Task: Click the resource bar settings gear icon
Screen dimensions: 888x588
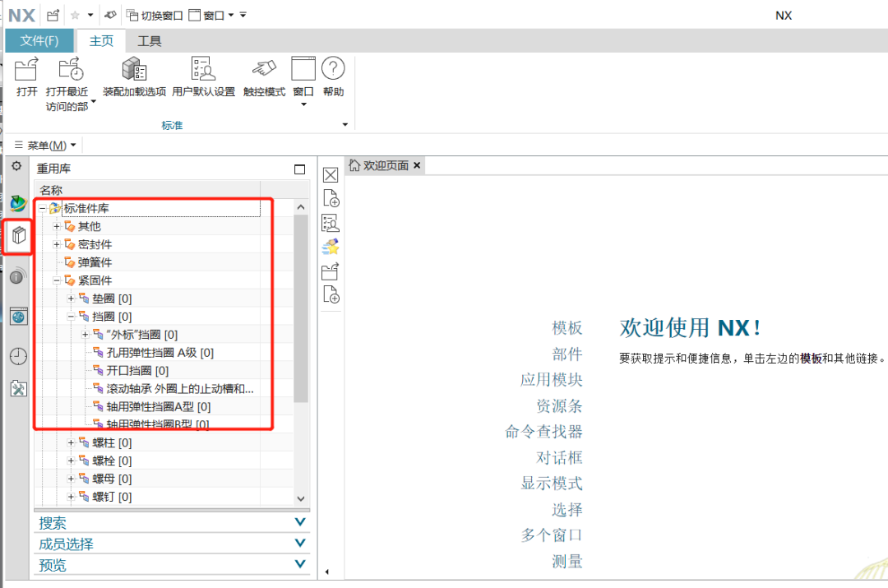Action: click(x=16, y=166)
